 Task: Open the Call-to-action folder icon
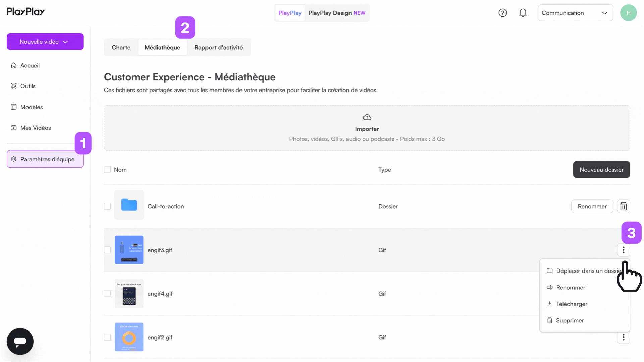[x=129, y=205]
